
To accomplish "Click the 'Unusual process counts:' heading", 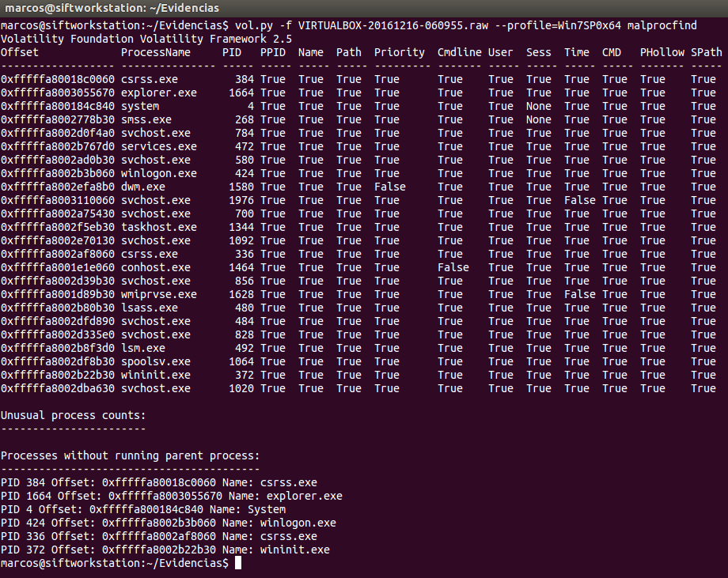I will [73, 415].
